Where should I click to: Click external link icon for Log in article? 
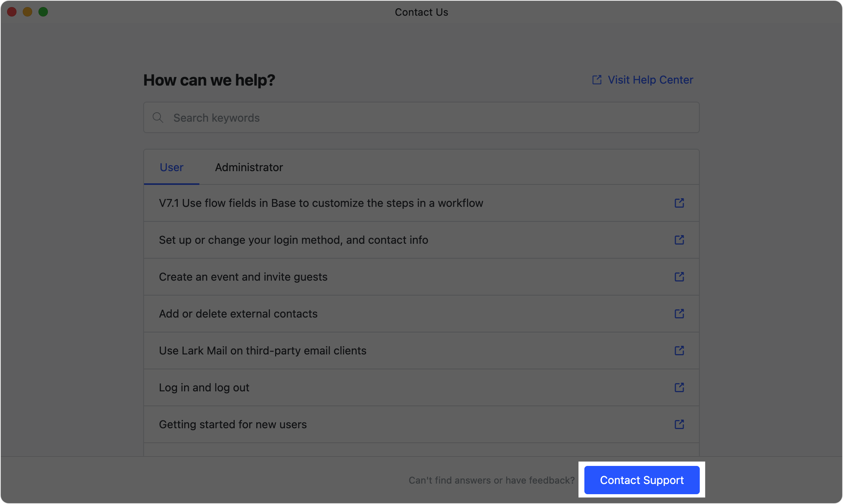[679, 387]
